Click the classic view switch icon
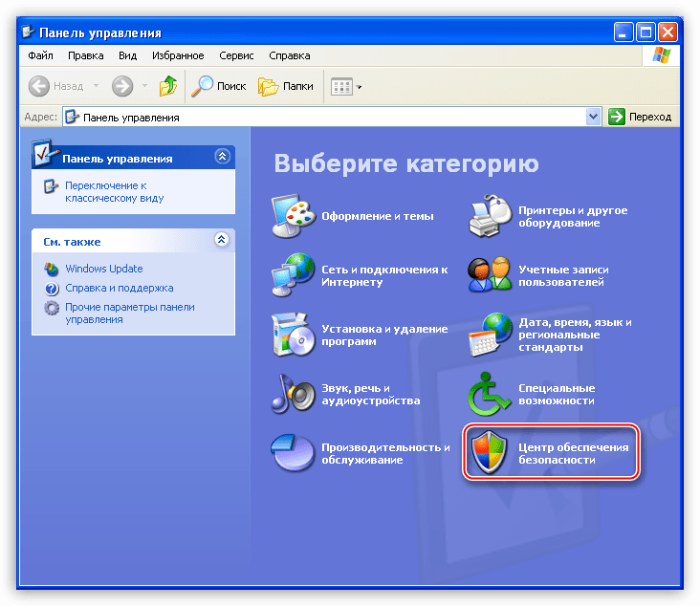Image resolution: width=700 pixels, height=606 pixels. pyautogui.click(x=51, y=186)
